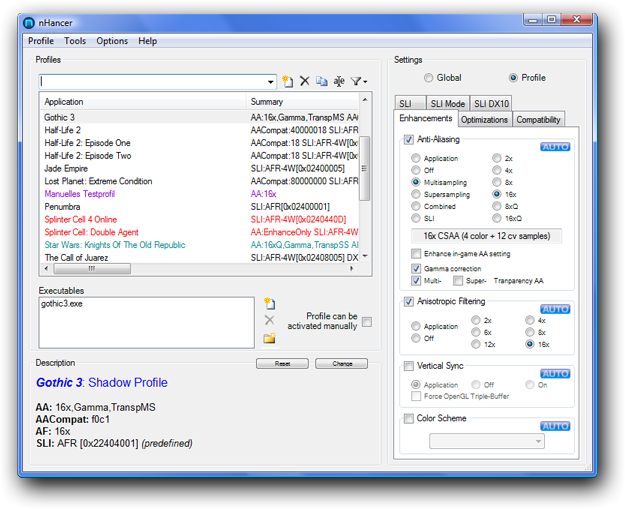This screenshot has height=509, width=625.
Task: Click the rename profile icon
Action: click(339, 81)
